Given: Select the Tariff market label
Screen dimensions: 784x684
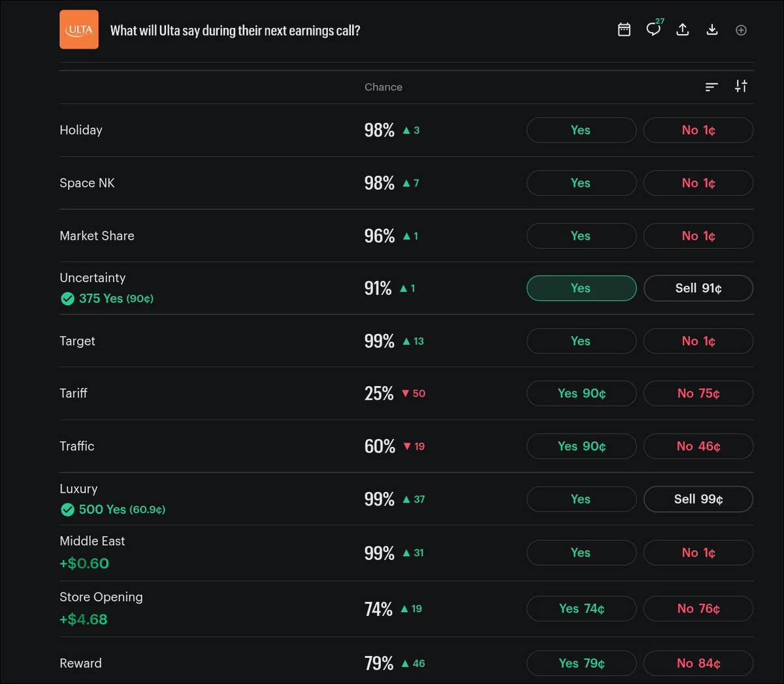Looking at the screenshot, I should [73, 393].
